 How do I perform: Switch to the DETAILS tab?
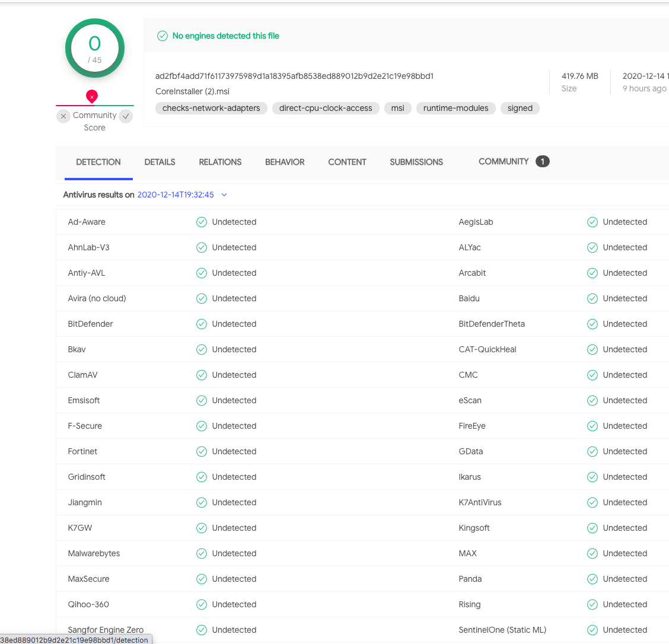pos(160,162)
